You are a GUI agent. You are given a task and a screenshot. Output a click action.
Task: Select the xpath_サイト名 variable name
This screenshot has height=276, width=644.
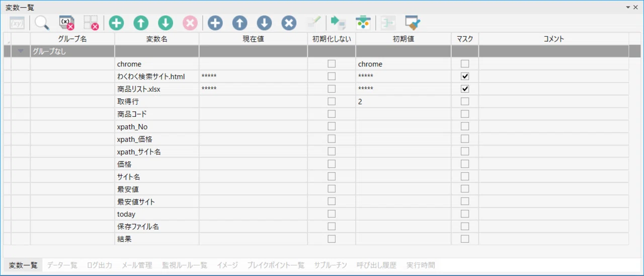pyautogui.click(x=139, y=152)
